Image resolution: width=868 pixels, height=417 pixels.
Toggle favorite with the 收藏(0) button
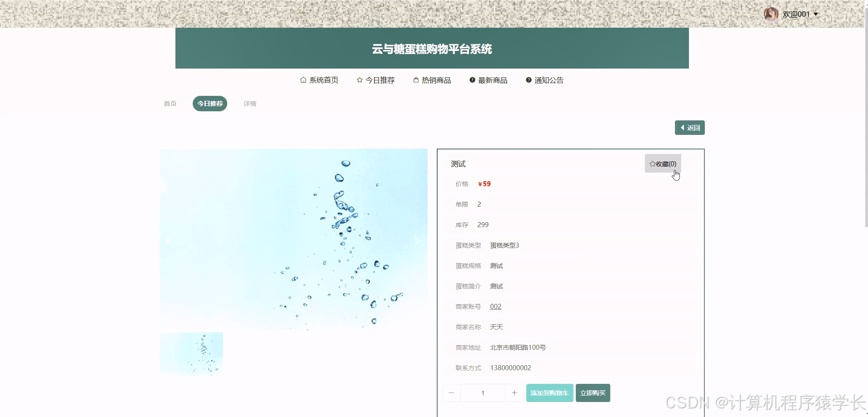(663, 163)
